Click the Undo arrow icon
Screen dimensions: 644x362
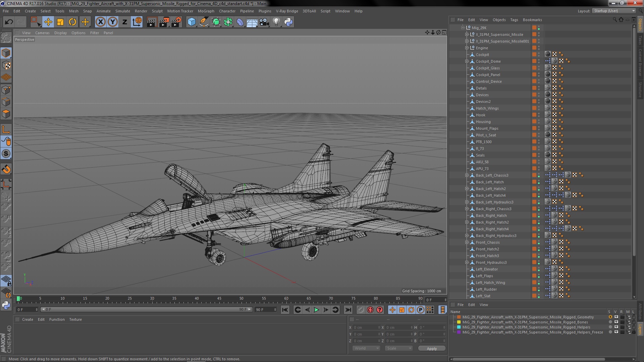[9, 22]
